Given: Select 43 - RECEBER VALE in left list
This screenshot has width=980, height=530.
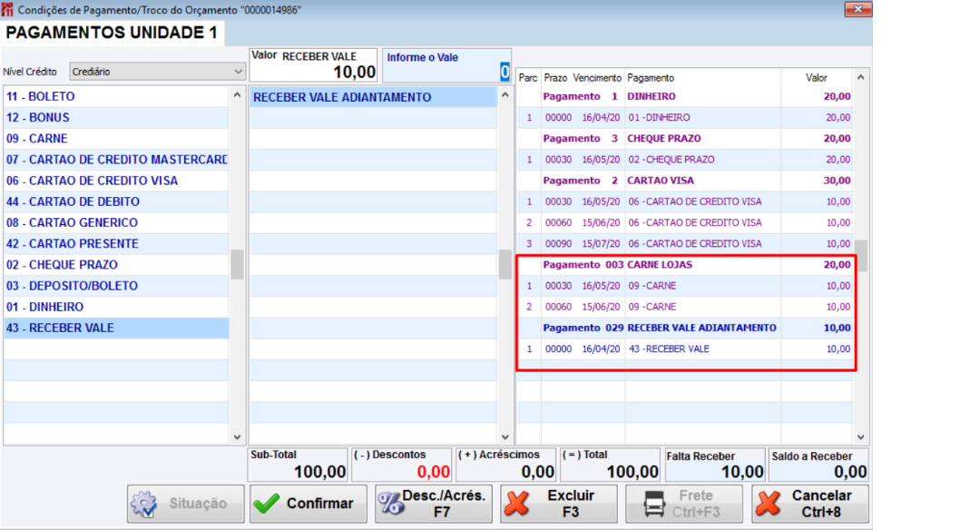Looking at the screenshot, I should coord(116,329).
